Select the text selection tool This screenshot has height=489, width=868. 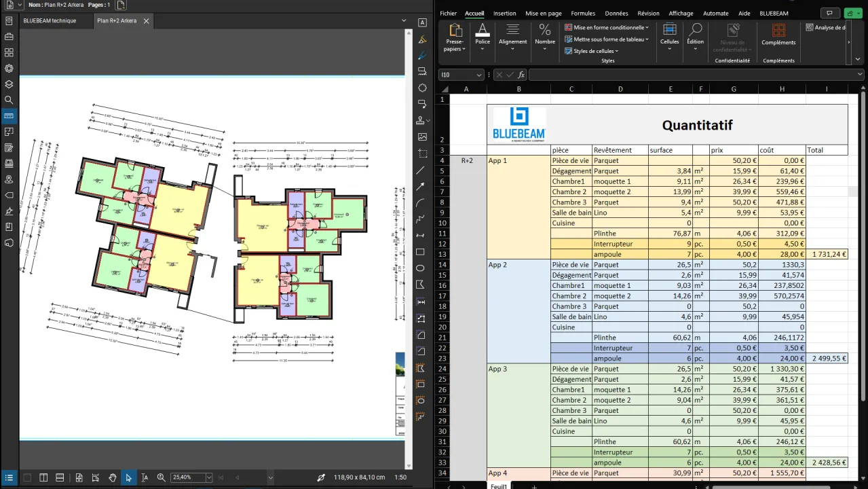point(145,477)
